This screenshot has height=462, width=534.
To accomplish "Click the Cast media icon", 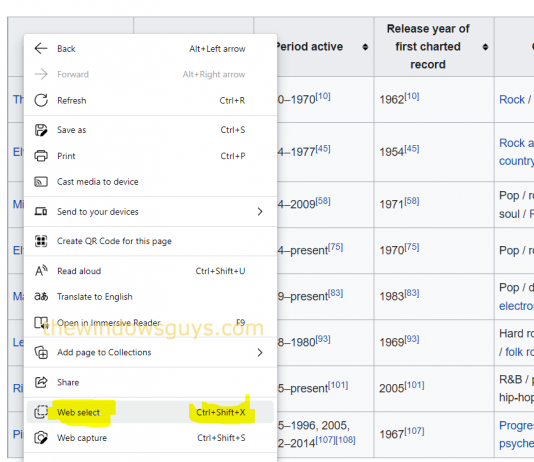I will pyautogui.click(x=41, y=182).
